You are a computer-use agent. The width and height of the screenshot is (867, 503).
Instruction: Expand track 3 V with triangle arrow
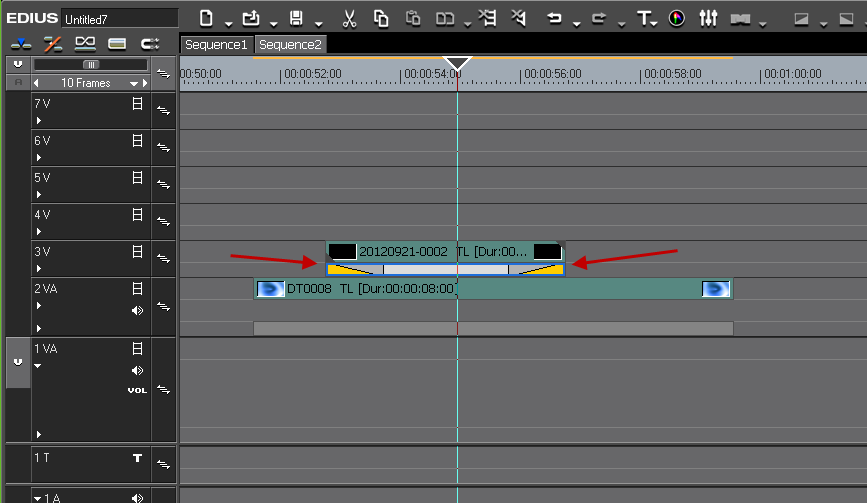tap(39, 268)
